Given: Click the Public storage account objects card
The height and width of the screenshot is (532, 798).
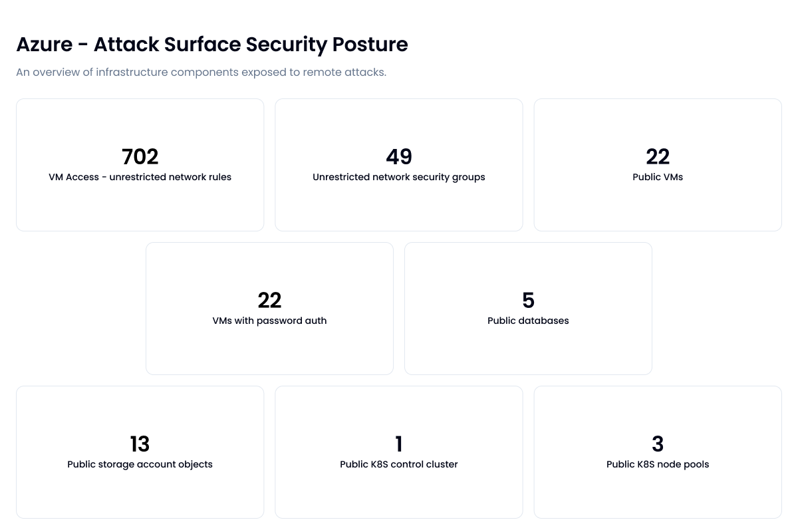Looking at the screenshot, I should (x=140, y=452).
